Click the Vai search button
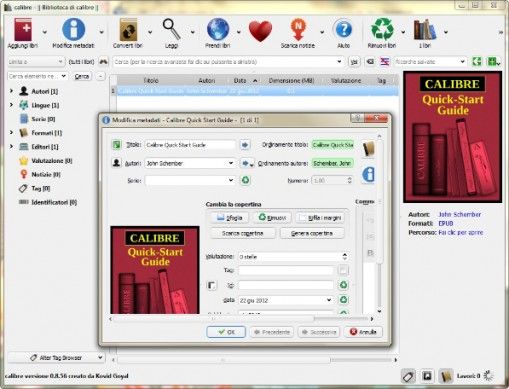Image resolution: width=509 pixels, height=389 pixels. (x=354, y=62)
